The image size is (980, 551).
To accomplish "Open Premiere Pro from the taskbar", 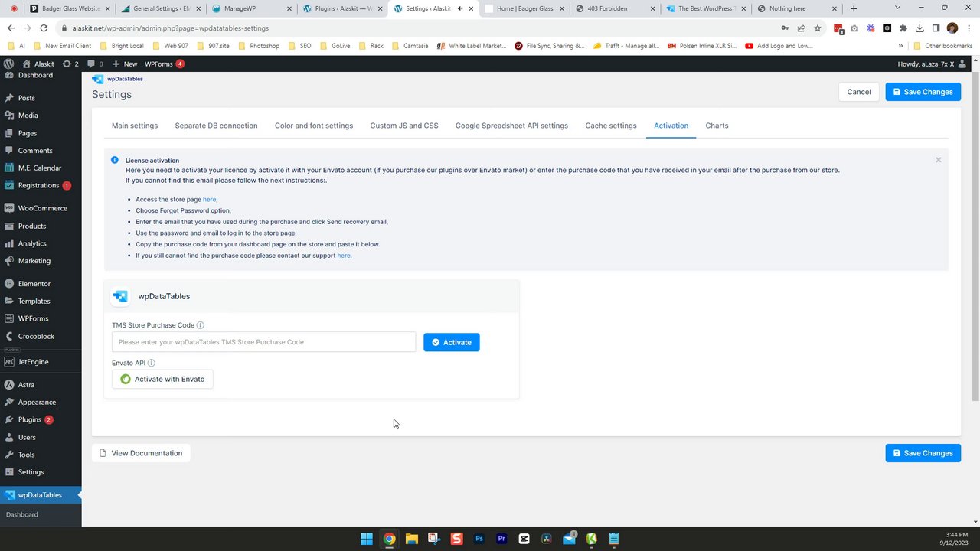I will pos(501,539).
